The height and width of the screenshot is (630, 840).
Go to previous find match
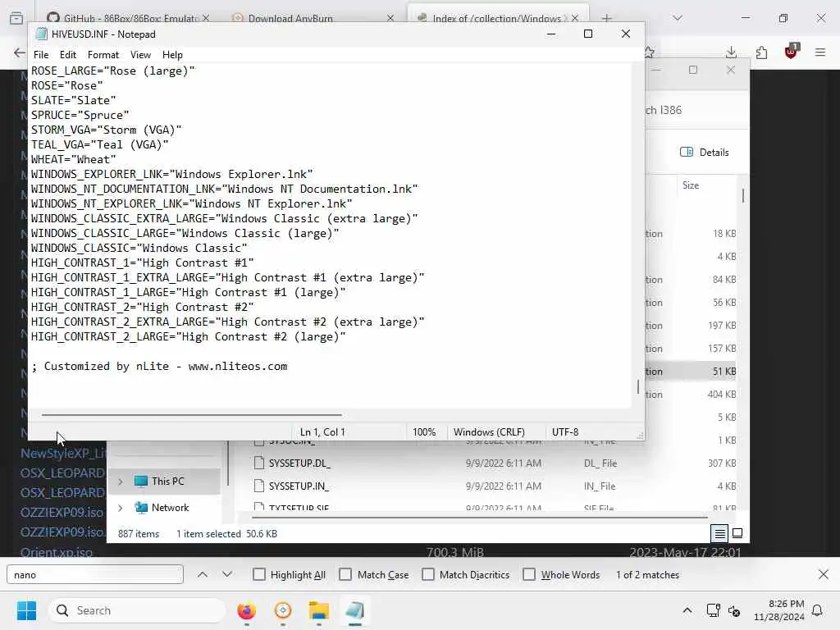pos(203,574)
